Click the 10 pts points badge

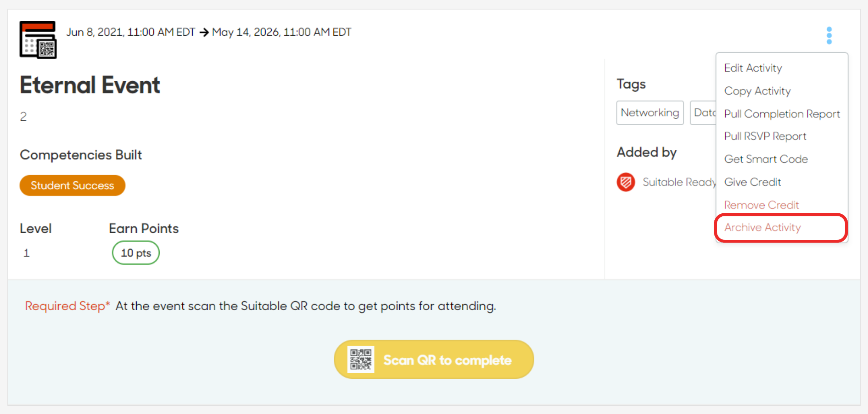point(136,253)
